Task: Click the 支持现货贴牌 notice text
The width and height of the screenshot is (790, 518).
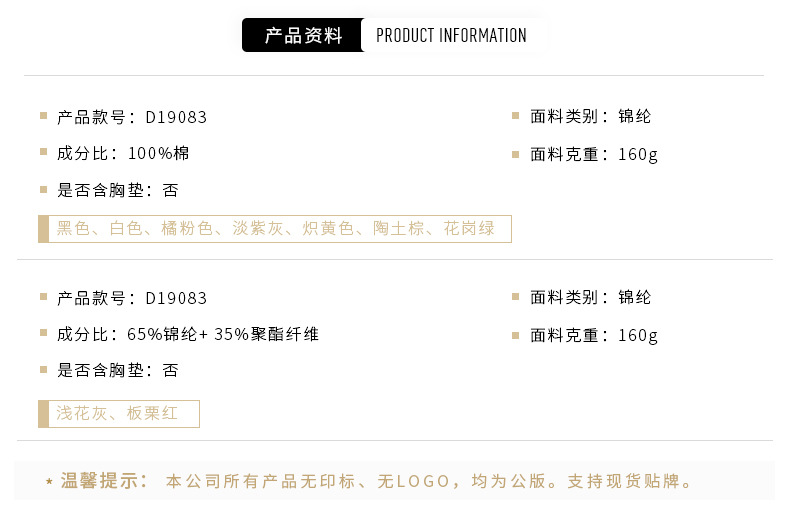Action: click(x=630, y=482)
